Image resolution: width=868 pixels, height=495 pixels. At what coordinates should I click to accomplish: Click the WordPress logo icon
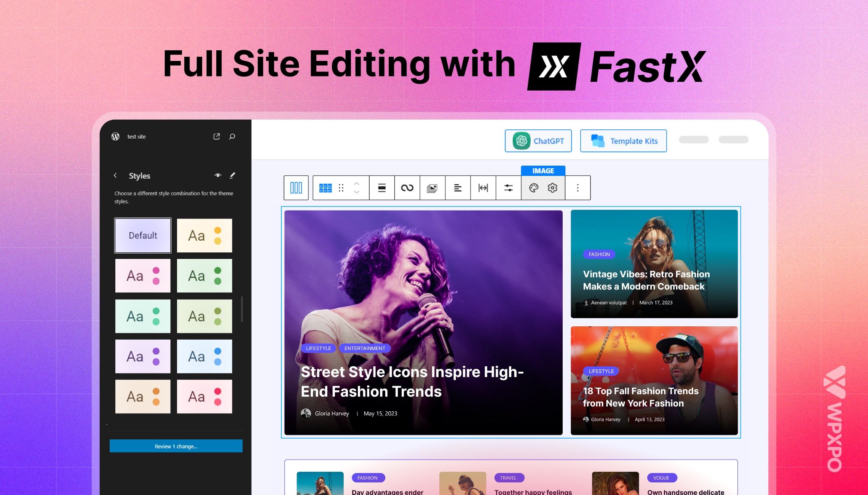[x=115, y=136]
